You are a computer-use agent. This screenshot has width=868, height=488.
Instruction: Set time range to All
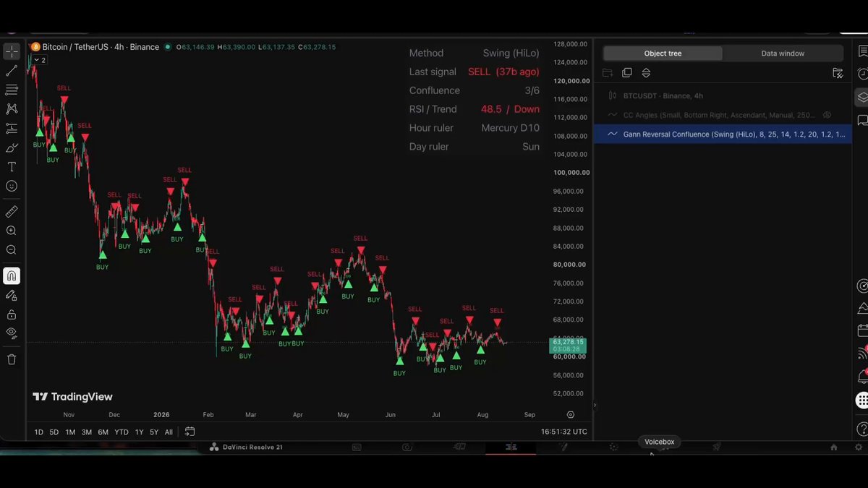pos(169,432)
